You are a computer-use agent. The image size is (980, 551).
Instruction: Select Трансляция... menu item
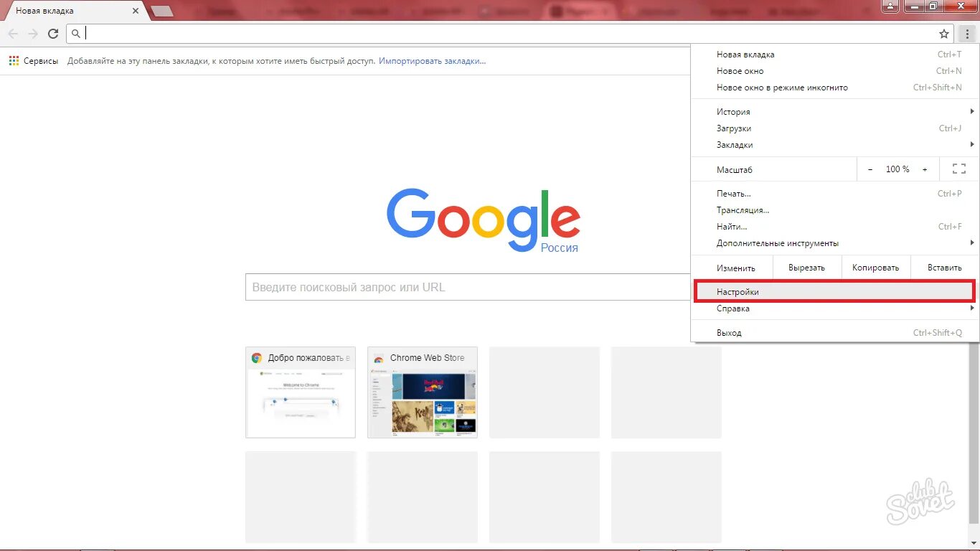point(834,210)
